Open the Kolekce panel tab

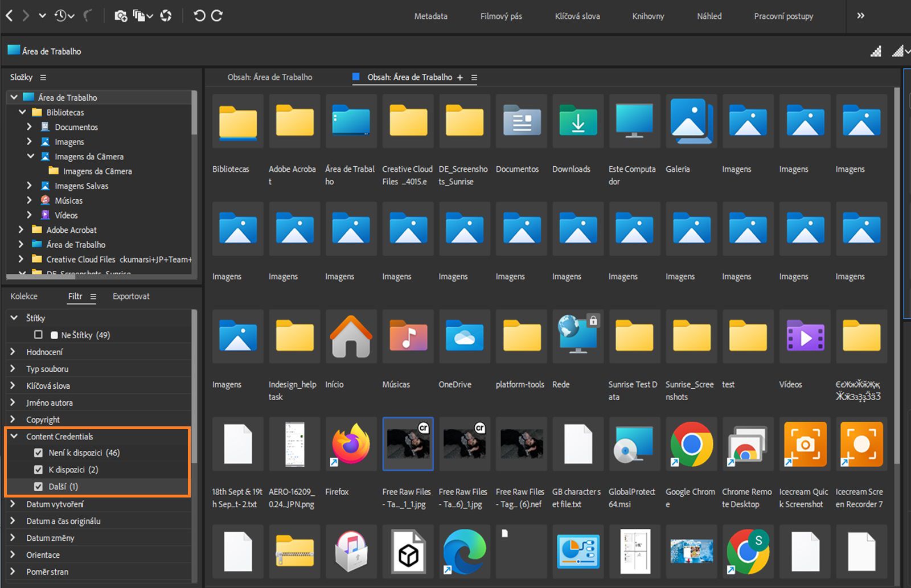coord(24,297)
